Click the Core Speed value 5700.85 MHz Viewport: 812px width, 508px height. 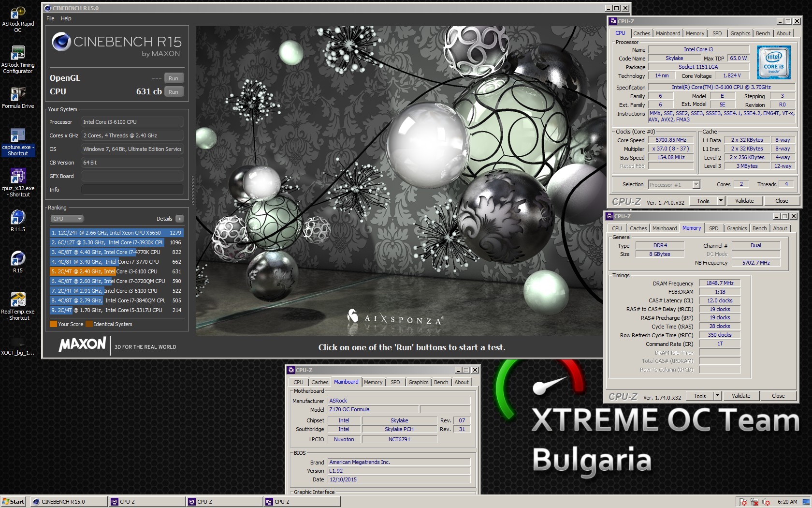coord(671,140)
